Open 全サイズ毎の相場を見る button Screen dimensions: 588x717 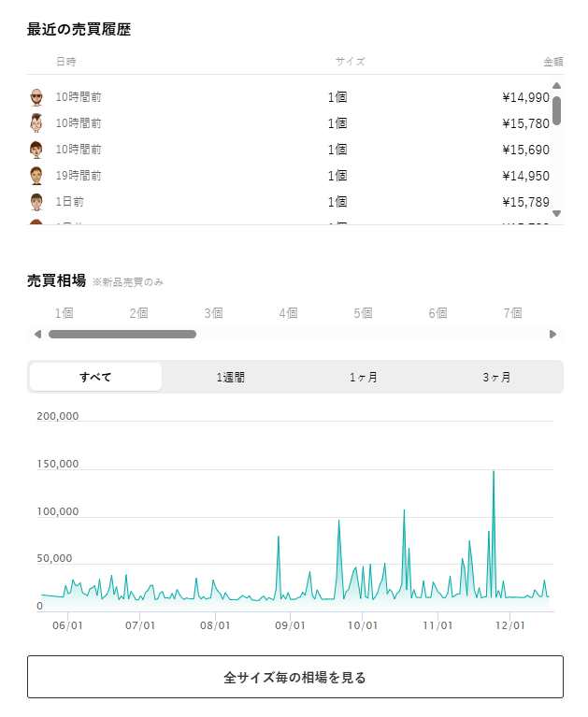tap(294, 677)
